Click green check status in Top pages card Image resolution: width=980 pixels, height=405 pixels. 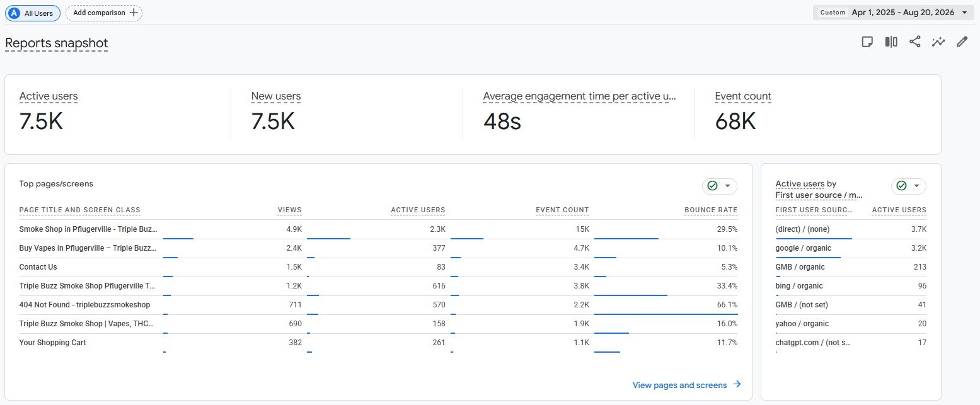712,186
